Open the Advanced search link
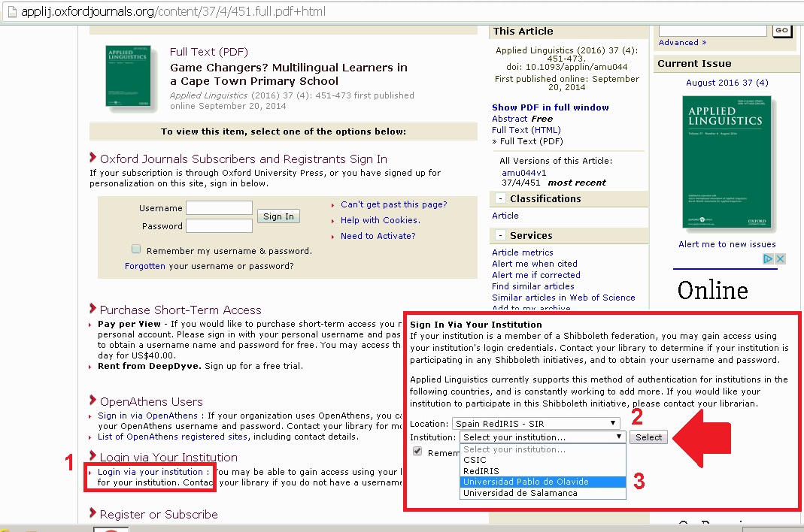804x532 pixels. (x=682, y=43)
